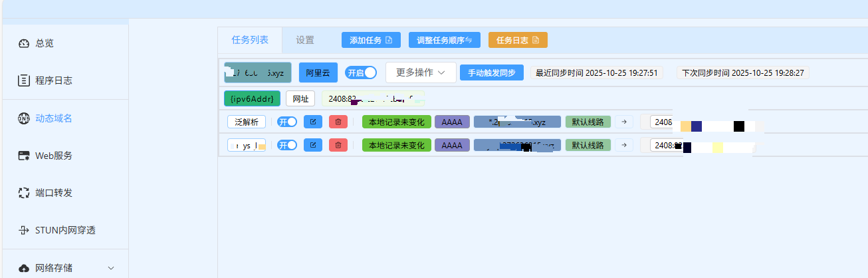Open the 任务日志 button
The image size is (868, 278).
pyautogui.click(x=518, y=40)
